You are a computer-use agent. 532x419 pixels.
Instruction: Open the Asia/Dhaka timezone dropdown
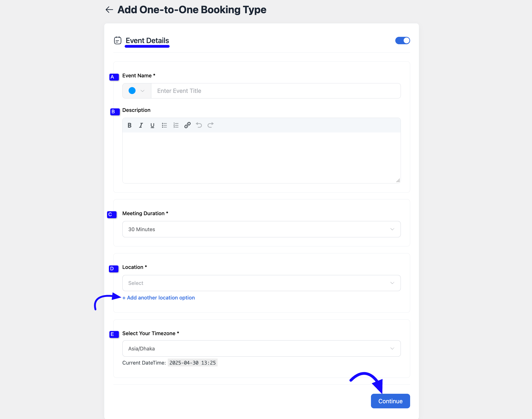261,348
